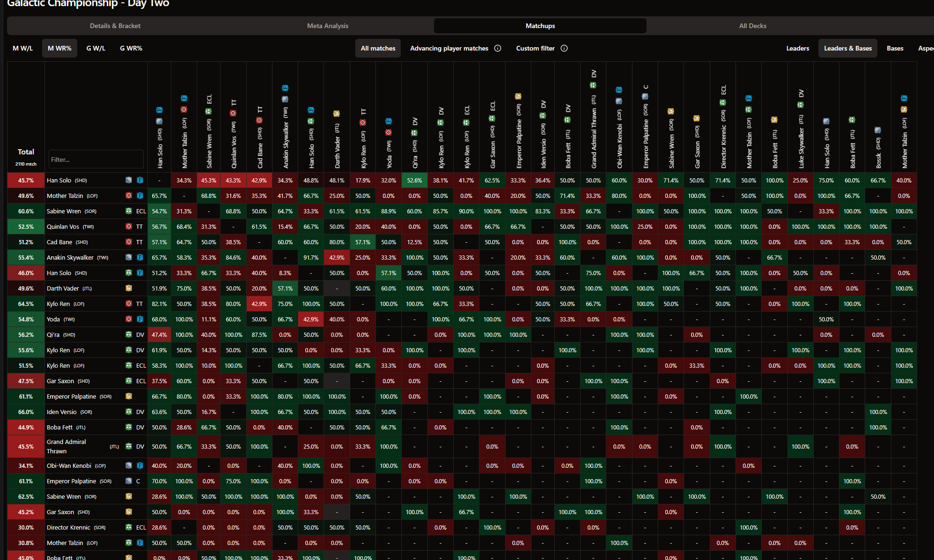Click the 11.1% cell in Yoda row
This screenshot has width=934, height=560.
tap(208, 319)
